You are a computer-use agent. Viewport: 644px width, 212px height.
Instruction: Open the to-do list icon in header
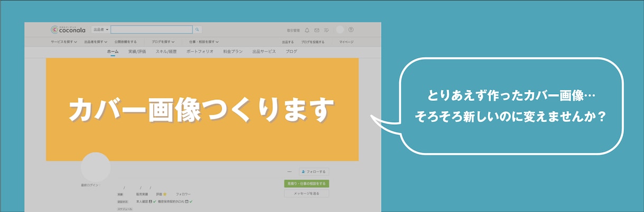(x=326, y=30)
